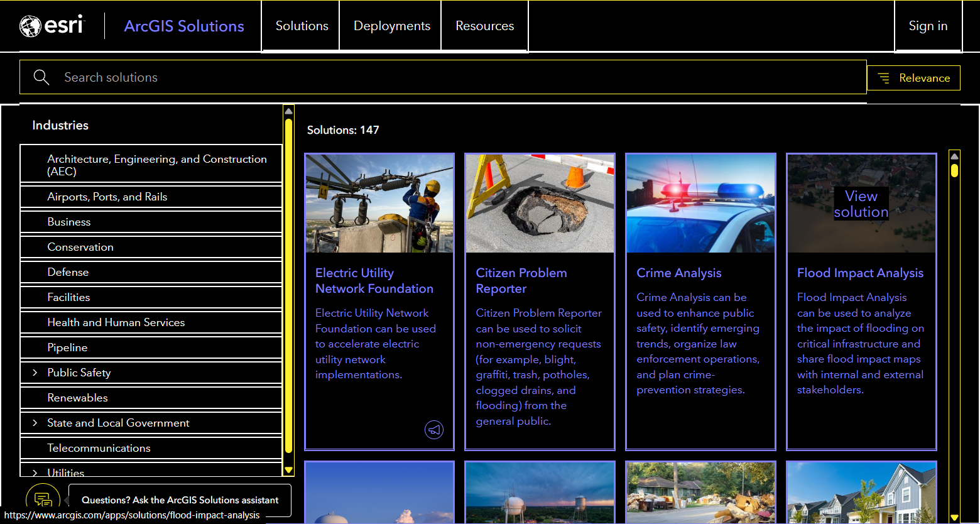Click the Questions? Ask assistant tooltip
Viewport: 980px width, 524px height.
pos(180,500)
